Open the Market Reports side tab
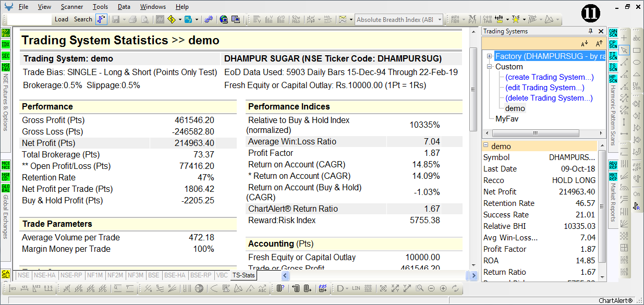Image resolution: width=644 pixels, height=305 pixels. (613, 202)
